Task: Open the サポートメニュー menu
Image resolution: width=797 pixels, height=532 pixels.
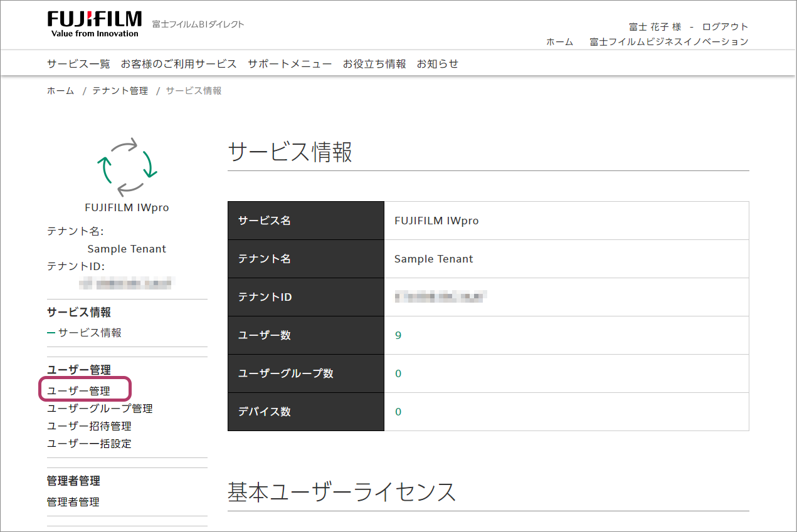Action: [x=290, y=64]
